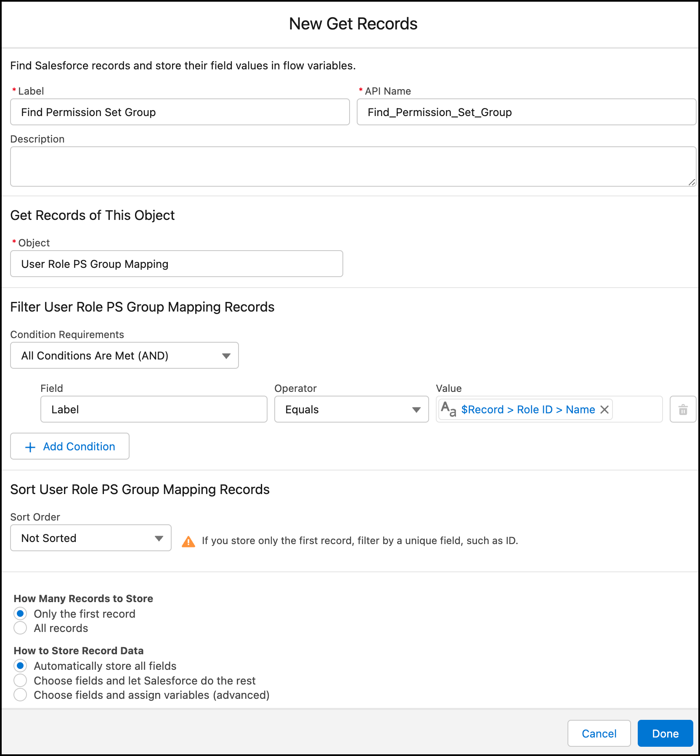Click the Object lookup field
Image resolution: width=700 pixels, height=756 pixels.
[177, 264]
